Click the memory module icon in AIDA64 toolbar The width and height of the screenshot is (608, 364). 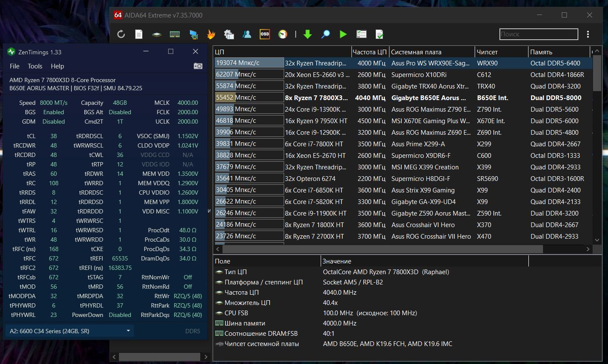click(x=175, y=34)
